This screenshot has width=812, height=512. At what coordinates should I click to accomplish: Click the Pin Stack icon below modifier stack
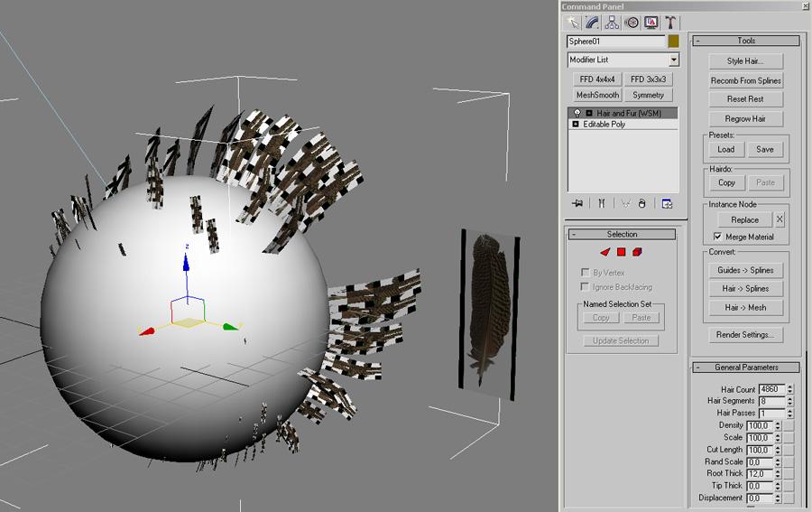tap(577, 204)
